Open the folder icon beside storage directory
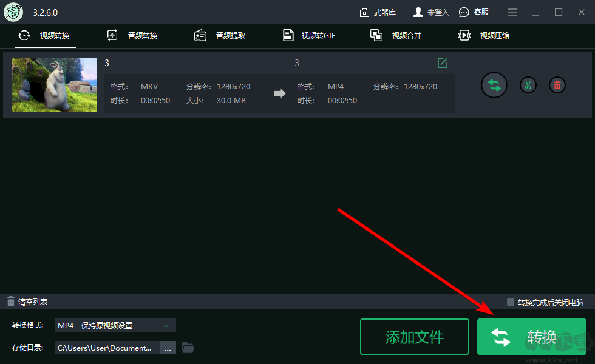Screen dimensions: 595x364 (188, 347)
